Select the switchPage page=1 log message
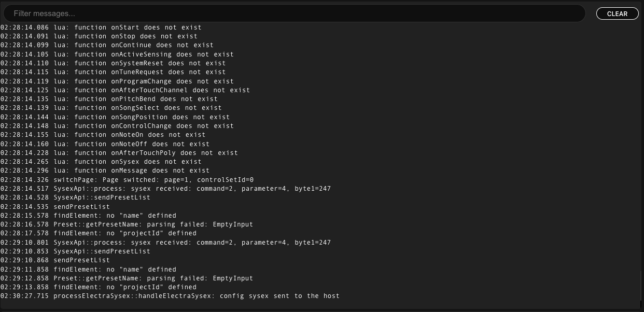The width and height of the screenshot is (644, 312). [127, 179]
